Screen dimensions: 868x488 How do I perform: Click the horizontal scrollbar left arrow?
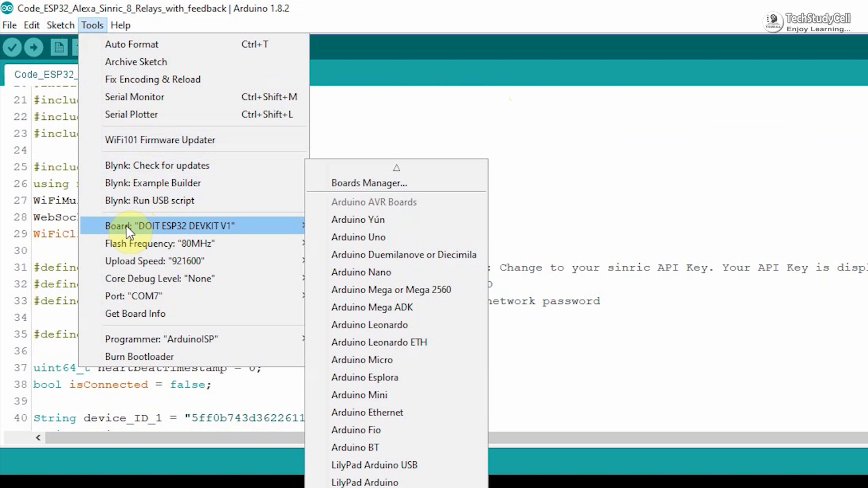pos(38,437)
